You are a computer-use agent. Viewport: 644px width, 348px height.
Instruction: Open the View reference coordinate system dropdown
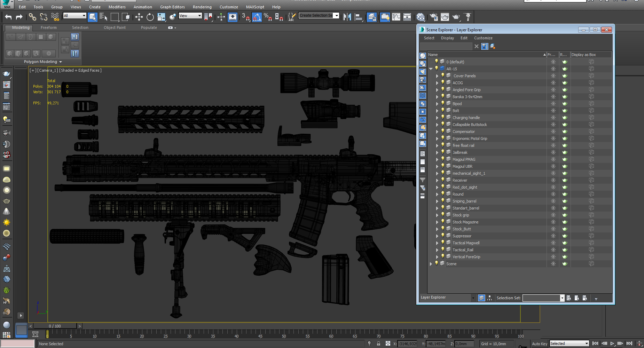[200, 16]
